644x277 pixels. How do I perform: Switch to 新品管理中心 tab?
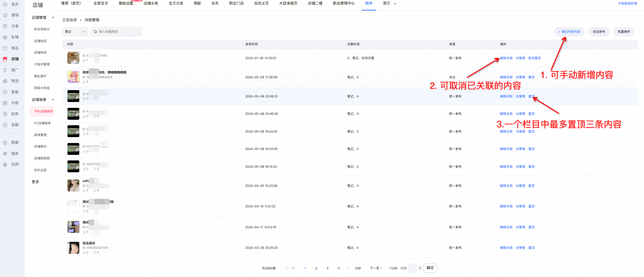click(344, 3)
